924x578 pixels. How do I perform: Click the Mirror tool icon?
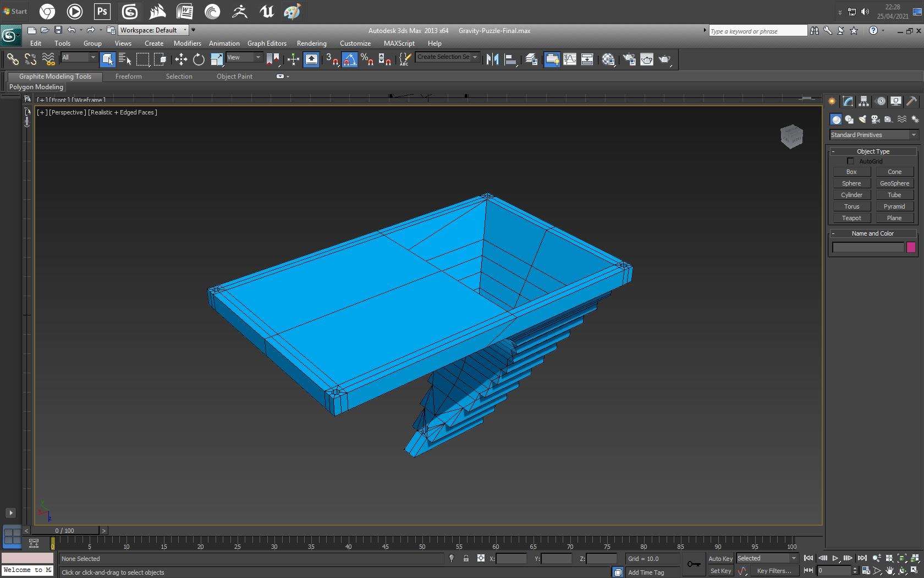492,59
